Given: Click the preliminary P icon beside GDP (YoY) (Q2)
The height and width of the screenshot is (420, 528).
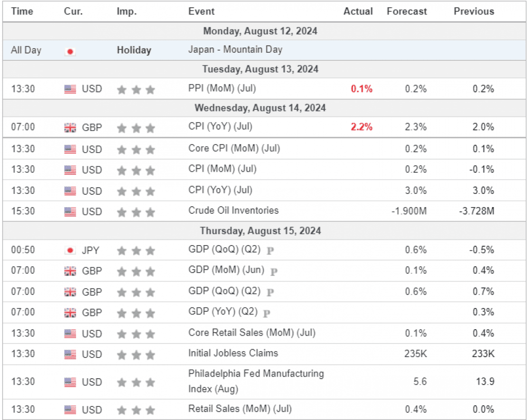Looking at the screenshot, I should pyautogui.click(x=266, y=314).
